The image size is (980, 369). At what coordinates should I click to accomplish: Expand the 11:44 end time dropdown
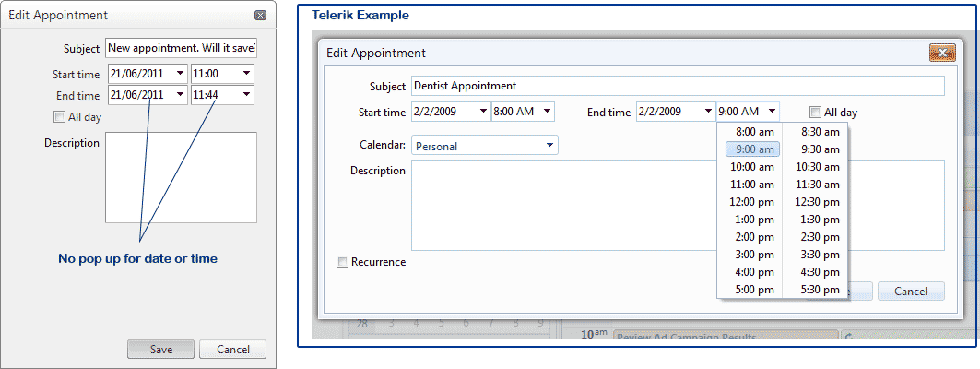pos(246,95)
